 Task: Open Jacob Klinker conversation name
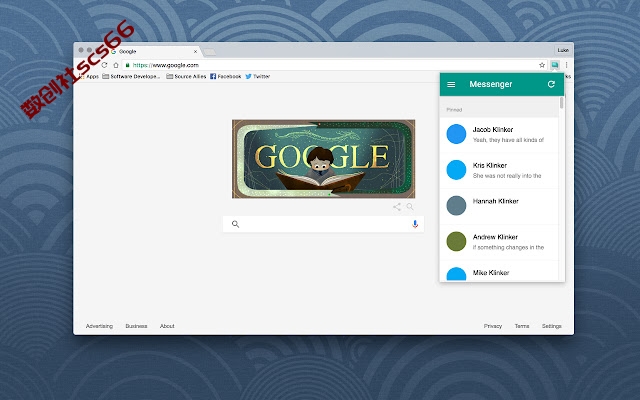point(493,129)
